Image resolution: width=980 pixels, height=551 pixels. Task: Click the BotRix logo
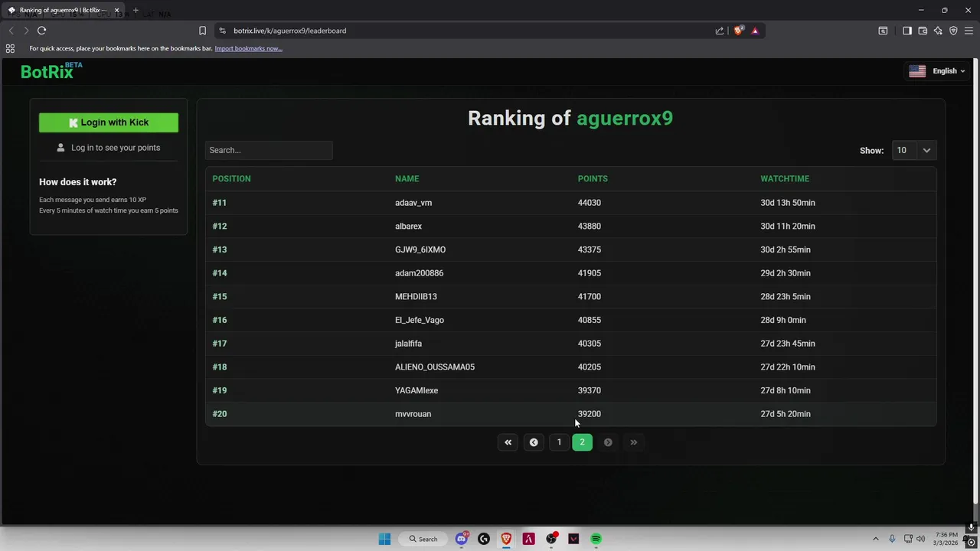[51, 71]
